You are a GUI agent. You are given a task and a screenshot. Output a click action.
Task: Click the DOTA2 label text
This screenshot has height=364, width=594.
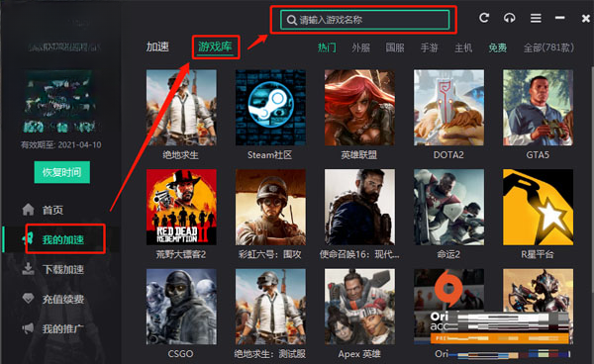click(448, 155)
